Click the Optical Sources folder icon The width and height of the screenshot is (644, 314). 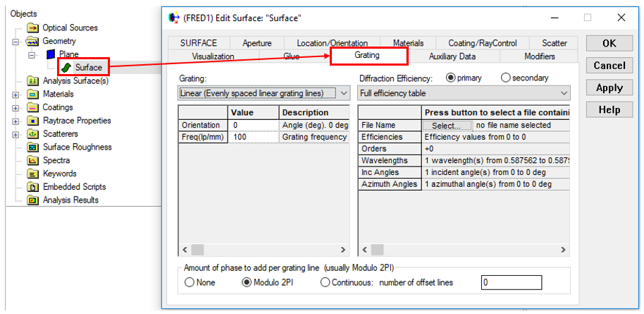(x=32, y=28)
